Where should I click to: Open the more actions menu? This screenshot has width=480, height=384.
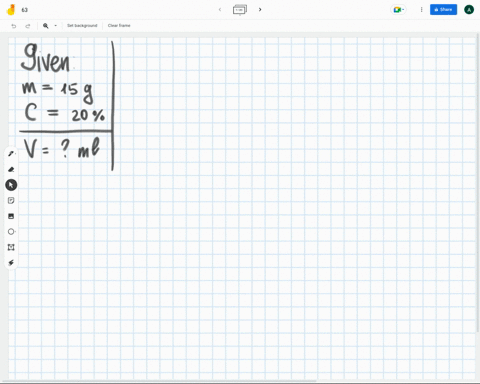421,10
